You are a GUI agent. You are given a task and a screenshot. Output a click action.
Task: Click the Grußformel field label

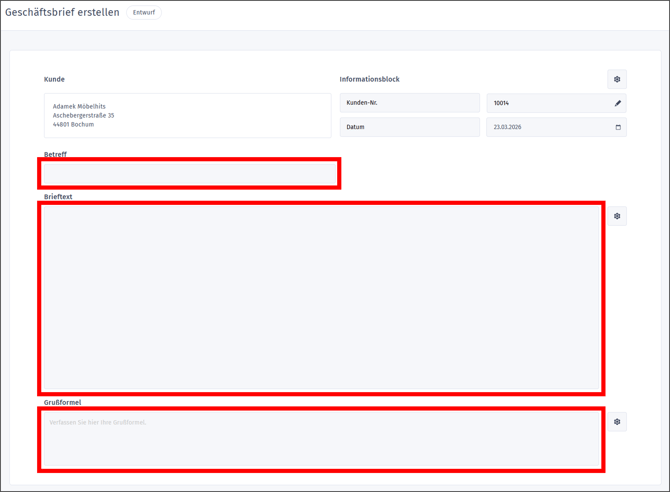[62, 402]
